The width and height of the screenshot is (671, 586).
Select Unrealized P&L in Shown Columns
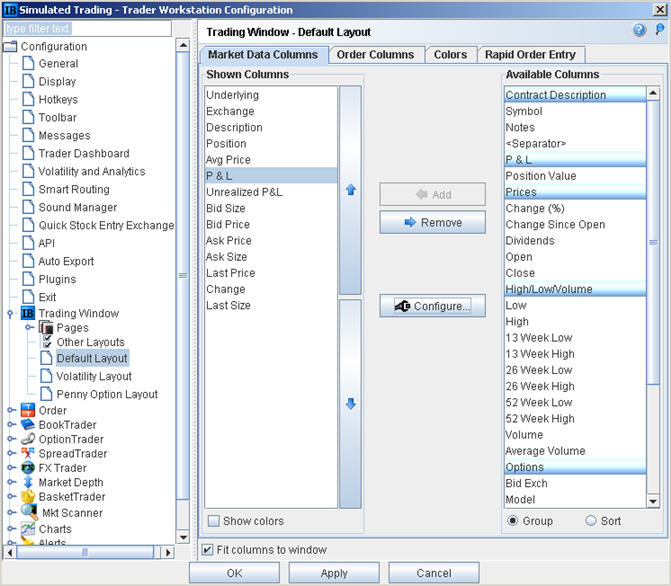pyautogui.click(x=271, y=192)
